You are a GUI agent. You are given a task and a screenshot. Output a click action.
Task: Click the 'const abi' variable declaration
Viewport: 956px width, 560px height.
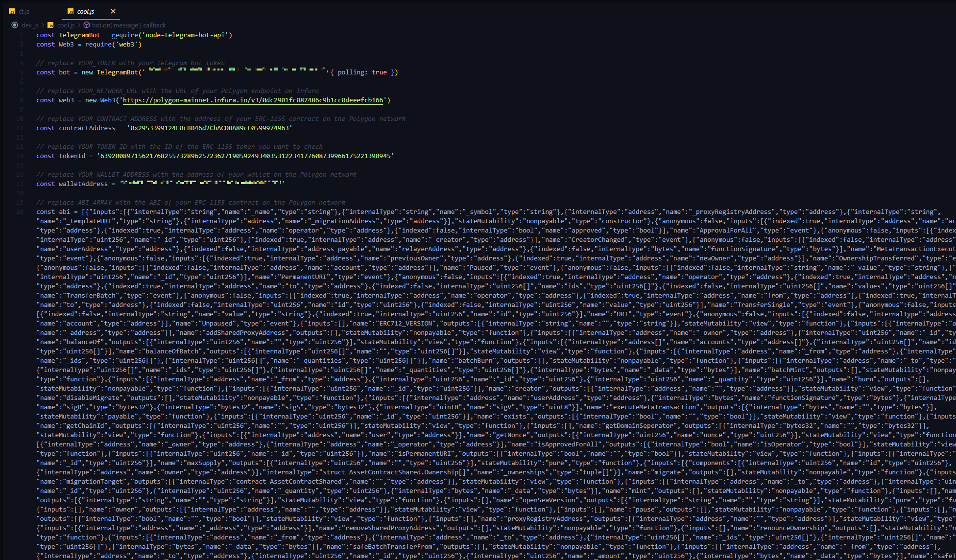(x=53, y=212)
